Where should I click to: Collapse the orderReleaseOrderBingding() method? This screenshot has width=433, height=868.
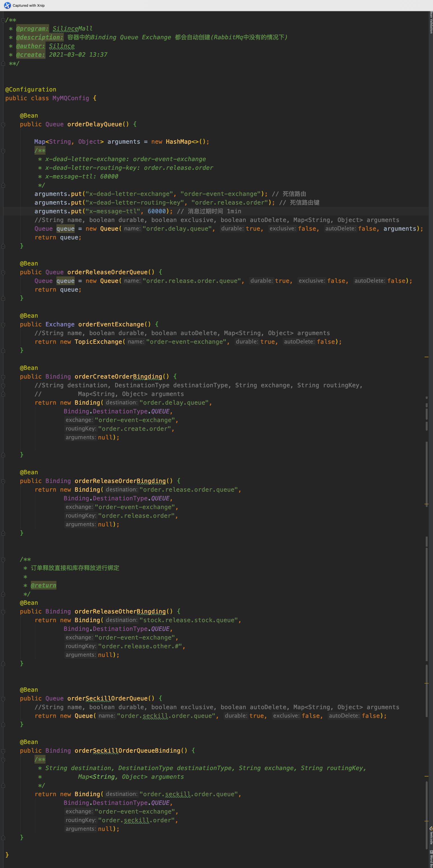(3, 481)
